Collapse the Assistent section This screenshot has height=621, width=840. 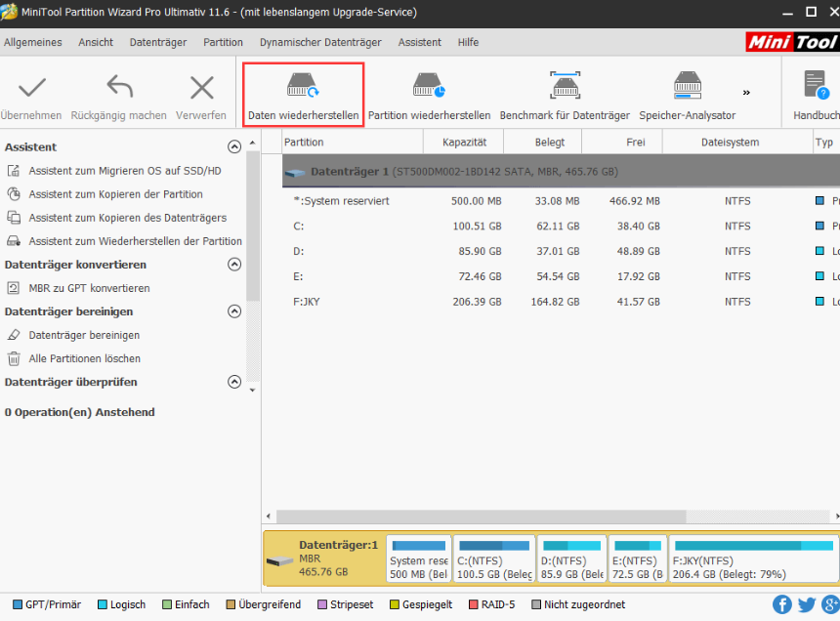coord(234,146)
